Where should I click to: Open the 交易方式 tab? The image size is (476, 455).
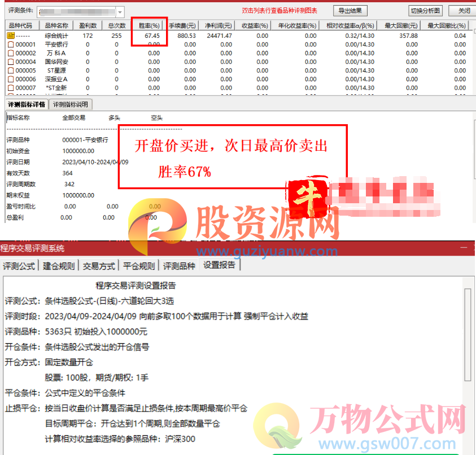pyautogui.click(x=99, y=266)
